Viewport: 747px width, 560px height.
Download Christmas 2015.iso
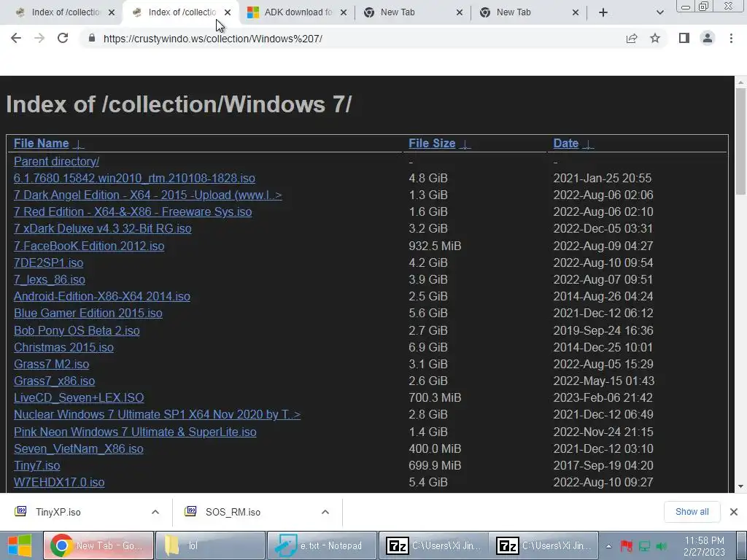point(63,347)
